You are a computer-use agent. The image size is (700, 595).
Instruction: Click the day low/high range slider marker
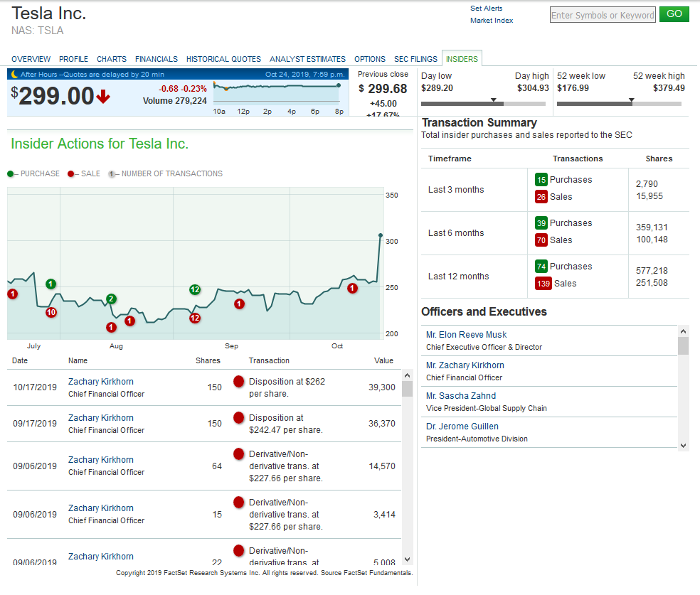[x=493, y=100]
